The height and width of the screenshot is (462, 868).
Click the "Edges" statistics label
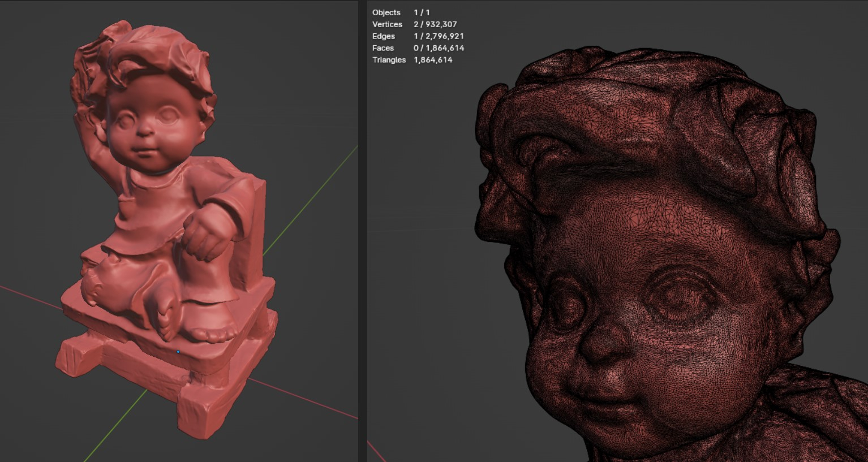[x=384, y=36]
